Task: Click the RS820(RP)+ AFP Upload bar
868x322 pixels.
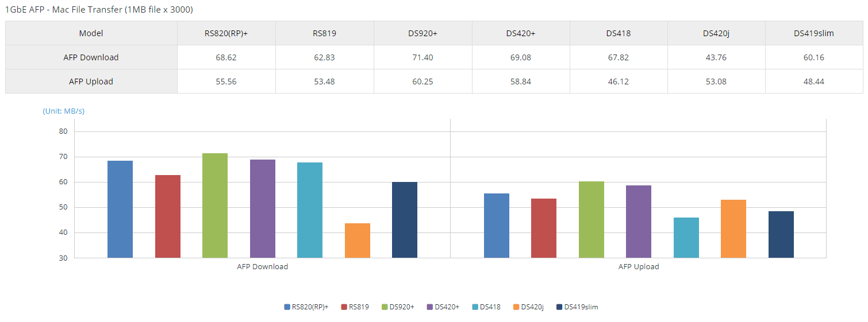Action: [x=497, y=226]
